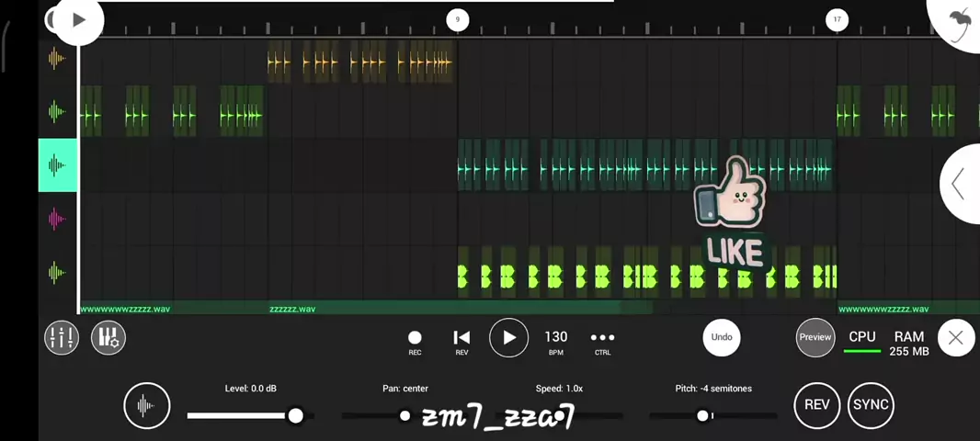This screenshot has height=441, width=980.
Task: Click the Undo button
Action: (722, 337)
